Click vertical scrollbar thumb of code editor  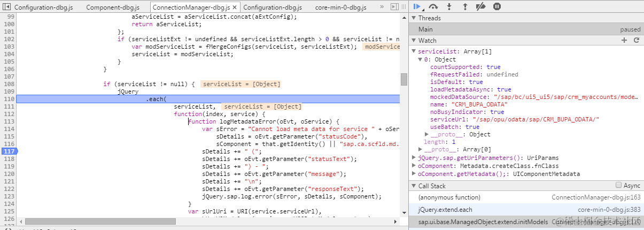pyautogui.click(x=404, y=79)
